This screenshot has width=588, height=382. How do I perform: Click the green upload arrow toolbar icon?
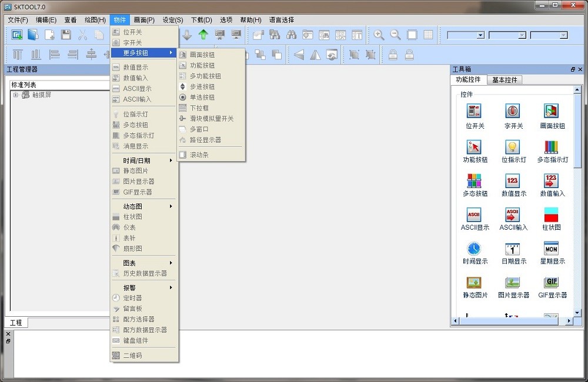pyautogui.click(x=203, y=34)
